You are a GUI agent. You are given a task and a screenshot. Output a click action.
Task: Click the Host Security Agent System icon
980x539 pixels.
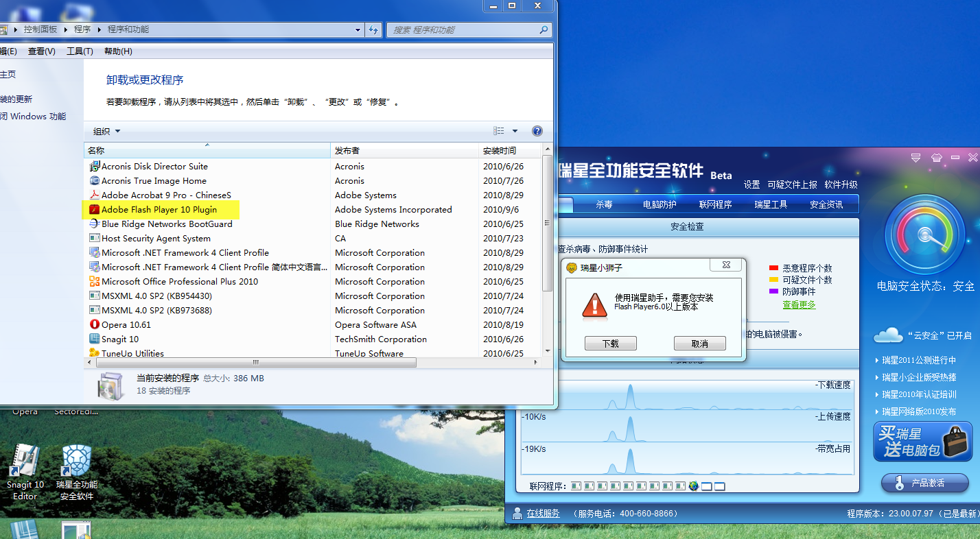pos(95,238)
